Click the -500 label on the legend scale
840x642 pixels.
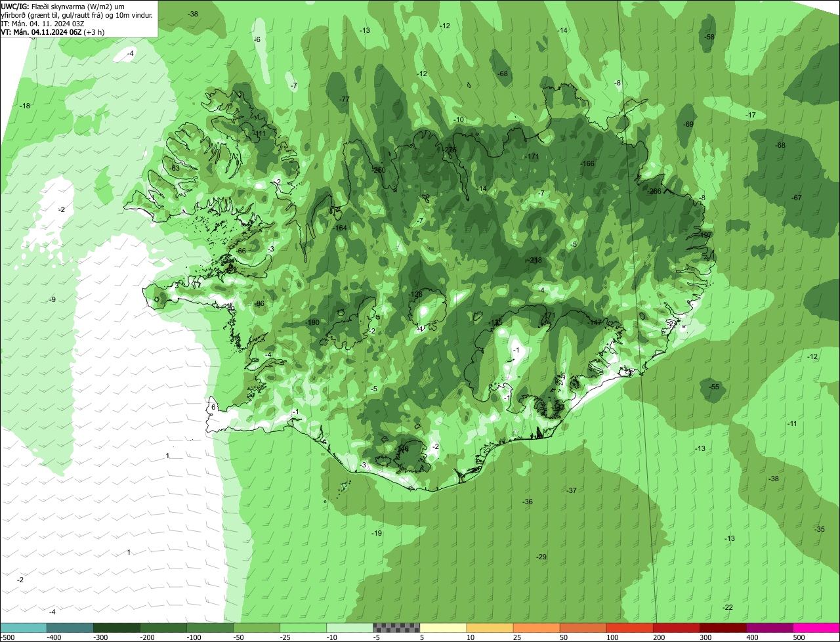tap(7, 637)
